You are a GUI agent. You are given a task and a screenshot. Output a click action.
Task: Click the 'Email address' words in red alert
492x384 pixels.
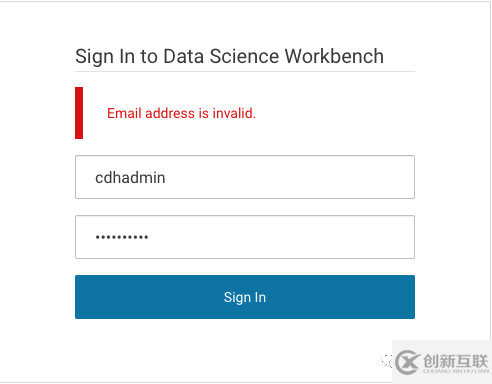(x=151, y=113)
